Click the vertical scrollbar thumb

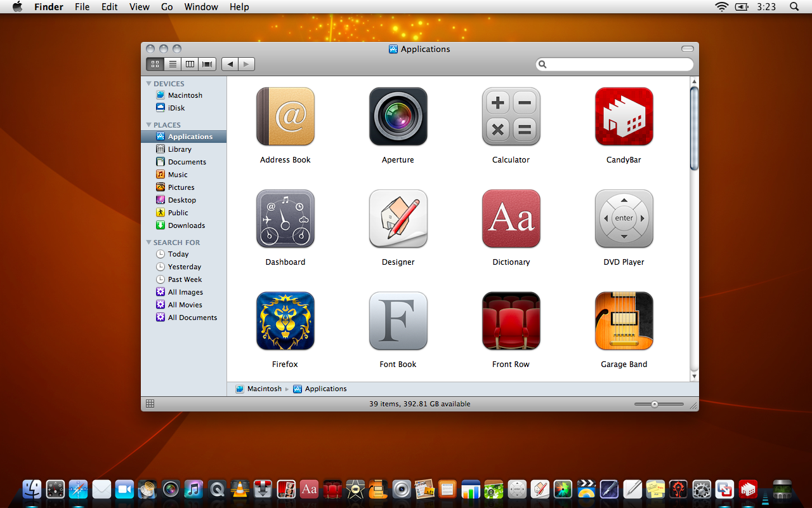[694, 129]
